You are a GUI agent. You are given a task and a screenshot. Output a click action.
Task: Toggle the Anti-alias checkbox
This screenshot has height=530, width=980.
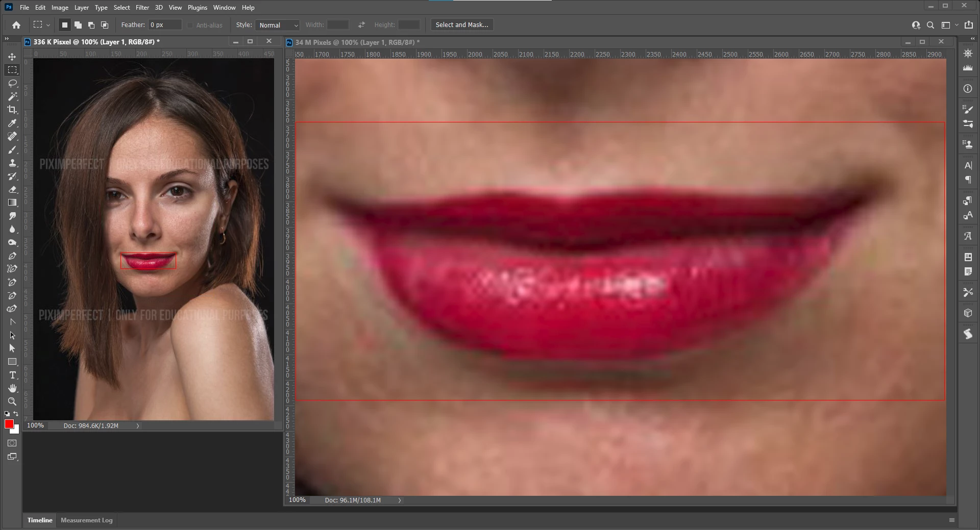tap(190, 25)
